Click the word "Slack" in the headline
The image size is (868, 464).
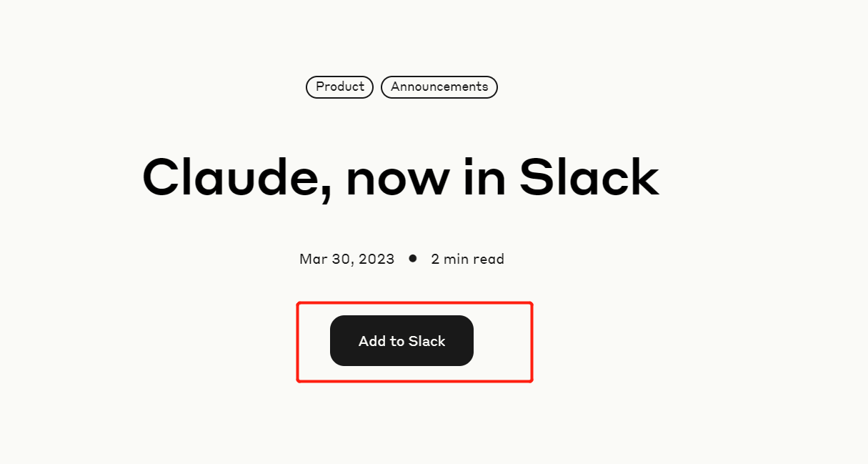pos(589,177)
